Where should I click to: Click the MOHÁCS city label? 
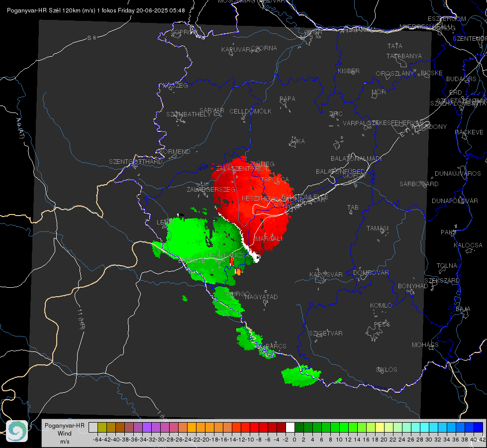pos(425,344)
